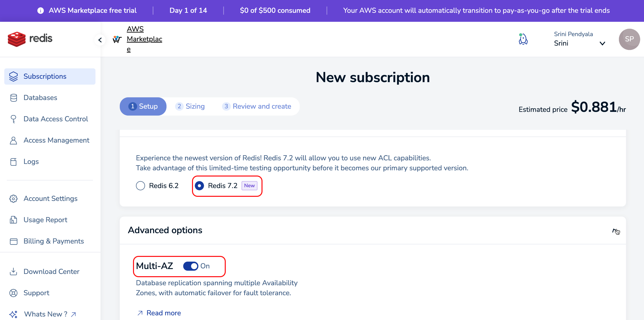Collapse the sidebar with the chevron
This screenshot has width=644, height=320.
coord(100,40)
